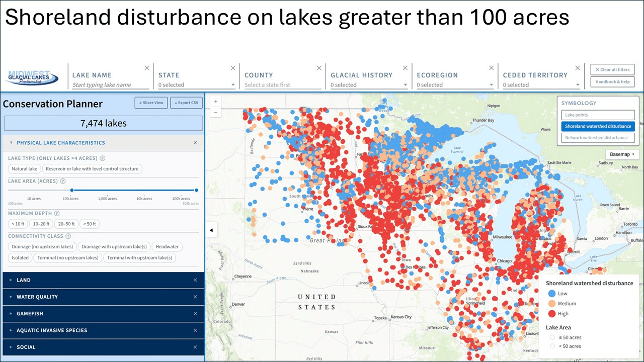Select Lake points symbology
644x362 pixels.
pyautogui.click(x=598, y=115)
